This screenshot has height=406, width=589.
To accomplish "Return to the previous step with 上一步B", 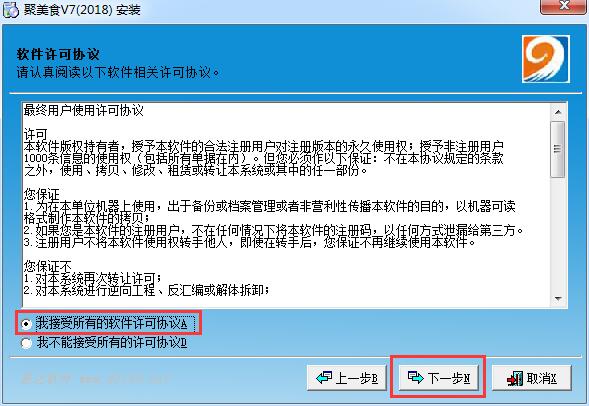I will pyautogui.click(x=347, y=377).
